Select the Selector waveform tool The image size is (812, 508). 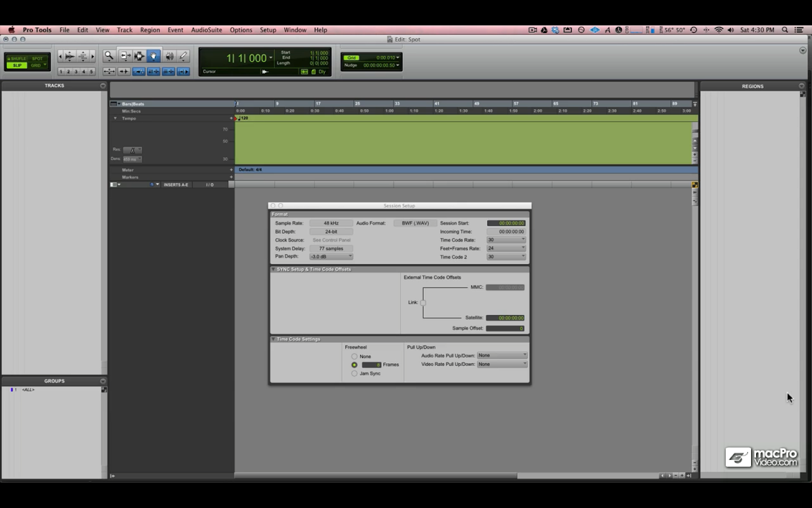coord(140,56)
